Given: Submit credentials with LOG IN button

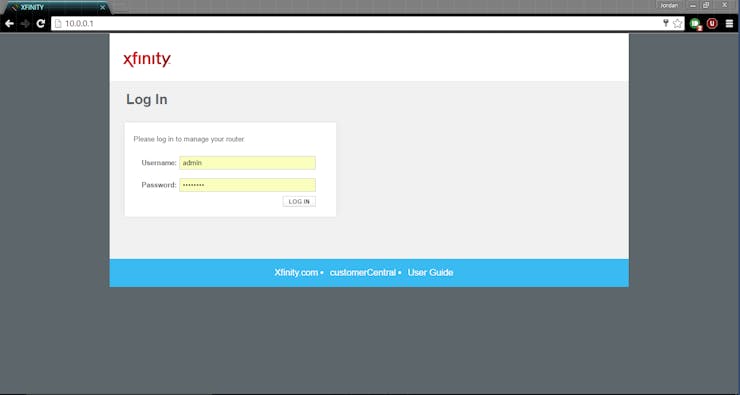Looking at the screenshot, I should click(299, 202).
